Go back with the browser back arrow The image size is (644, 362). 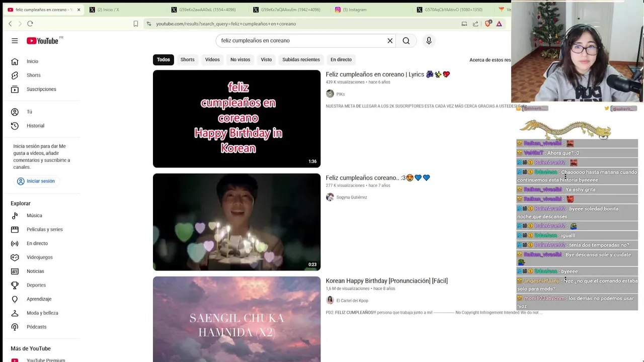pos(10,24)
